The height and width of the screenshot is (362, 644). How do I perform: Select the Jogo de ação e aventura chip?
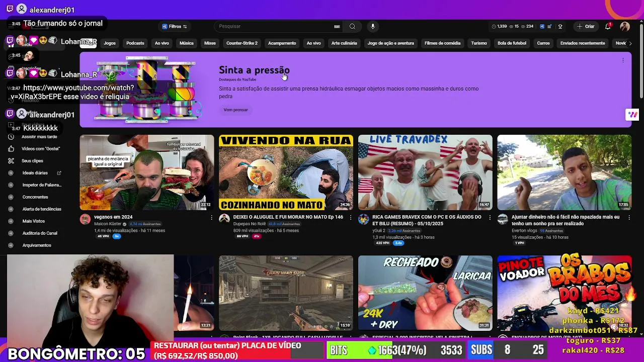(x=391, y=43)
